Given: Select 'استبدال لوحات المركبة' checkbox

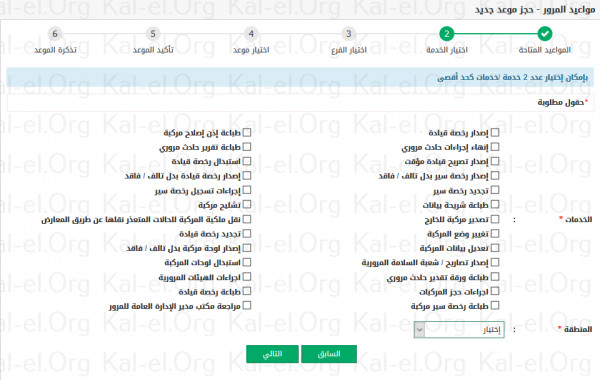Looking at the screenshot, I should 247,262.
